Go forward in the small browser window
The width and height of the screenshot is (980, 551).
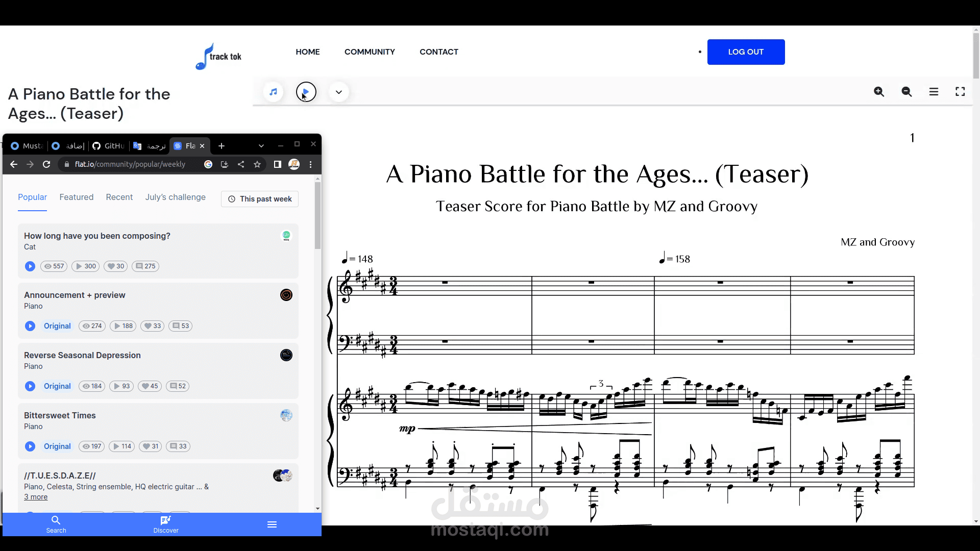coord(30,164)
